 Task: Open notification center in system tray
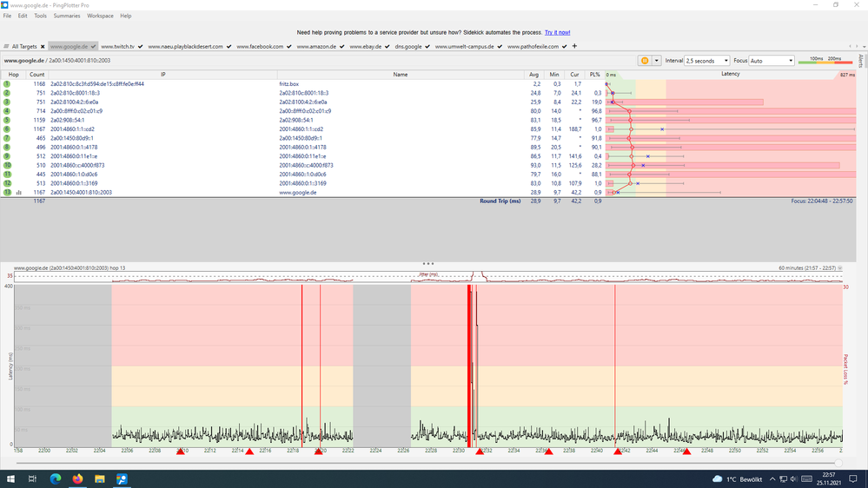pos(853,478)
